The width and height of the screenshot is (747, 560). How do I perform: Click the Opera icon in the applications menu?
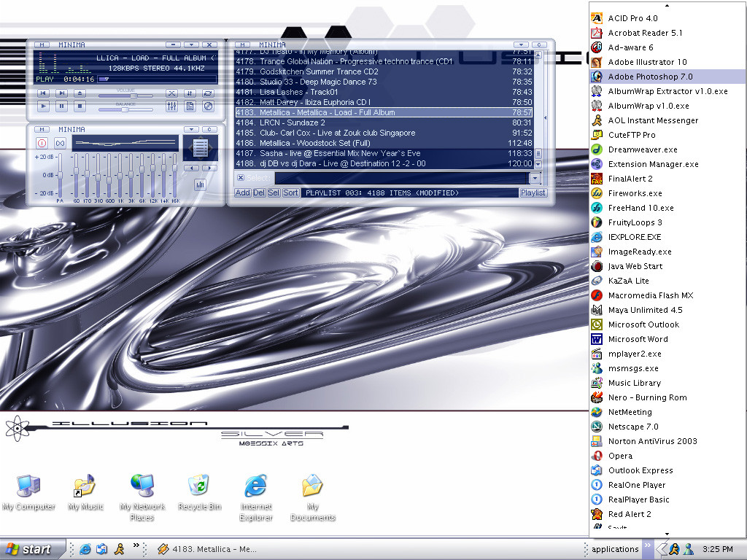click(597, 456)
